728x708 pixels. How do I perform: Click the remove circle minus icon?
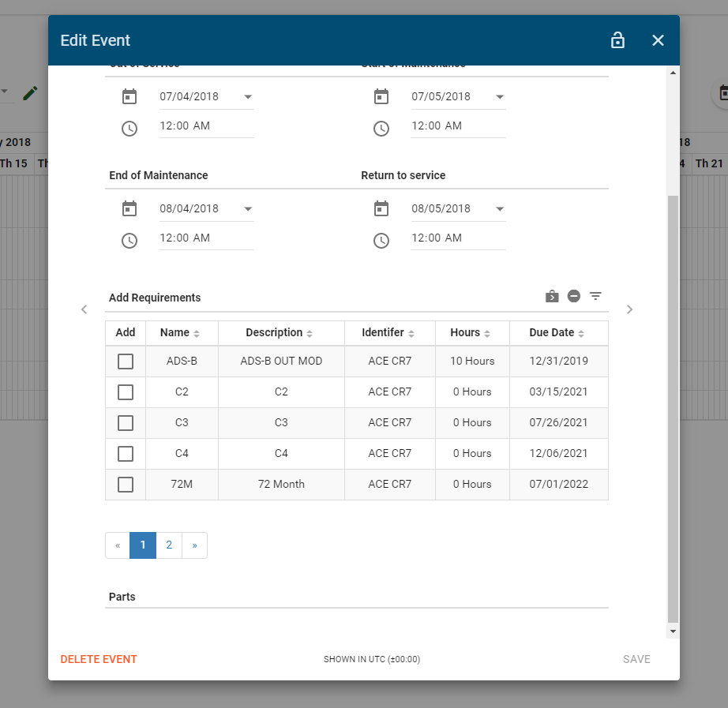click(574, 296)
